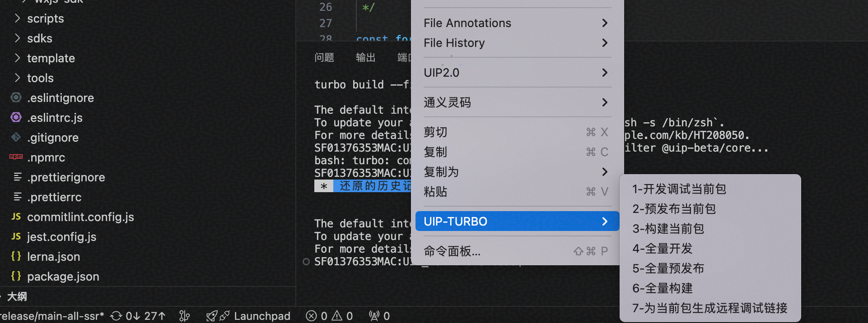Click the errors count icon in status bar
Screen dimensions: 868x323
coord(311,316)
